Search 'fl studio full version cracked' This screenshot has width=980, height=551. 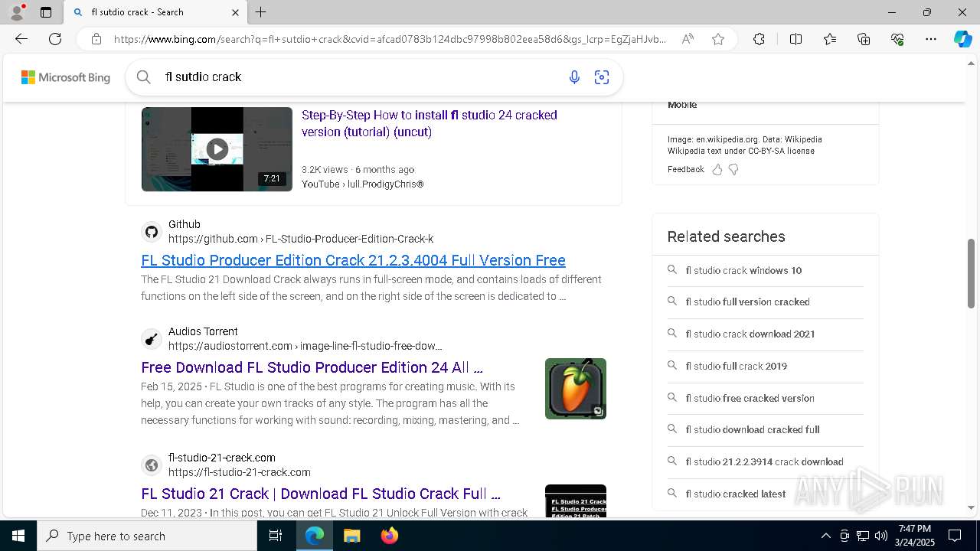[766, 302]
